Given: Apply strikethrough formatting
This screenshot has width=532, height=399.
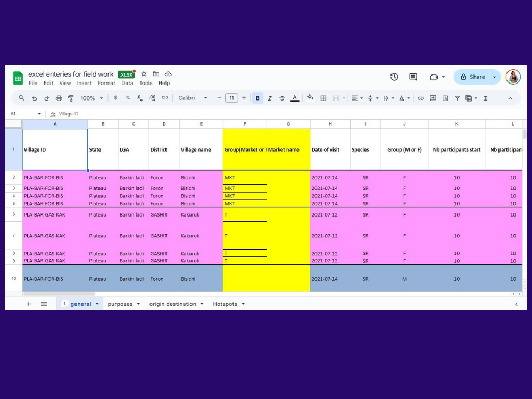Looking at the screenshot, I should click(x=282, y=98).
